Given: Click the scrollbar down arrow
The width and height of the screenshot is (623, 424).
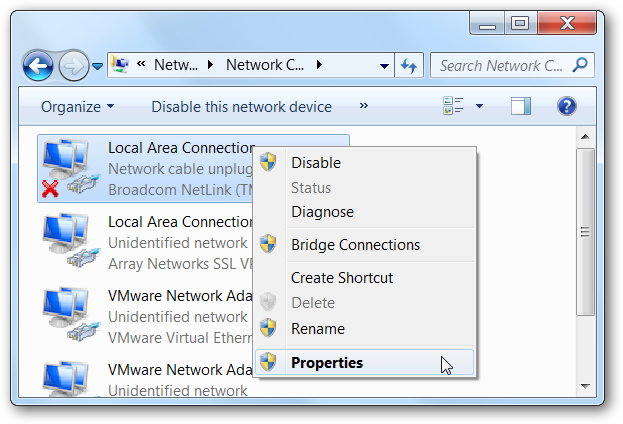Looking at the screenshot, I should [x=585, y=386].
